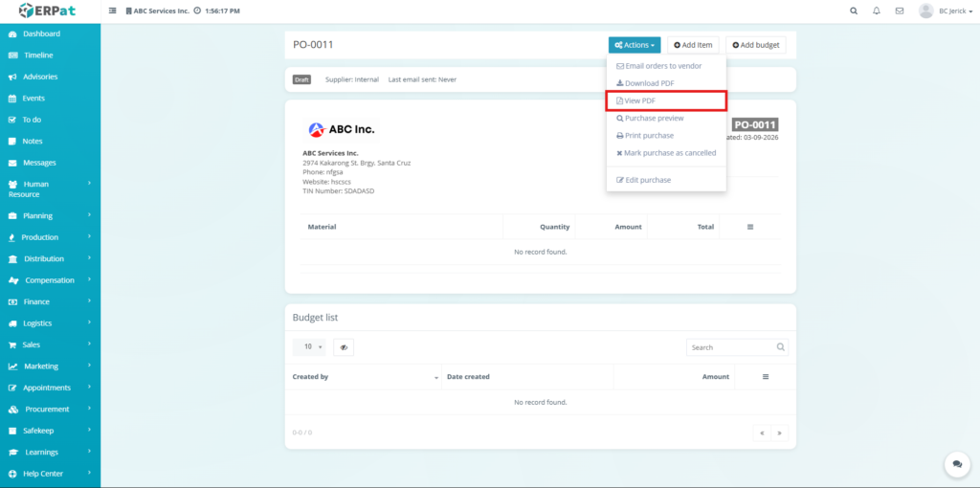Click the Budget list search field
Image resolution: width=980 pixels, height=488 pixels.
pyautogui.click(x=729, y=347)
